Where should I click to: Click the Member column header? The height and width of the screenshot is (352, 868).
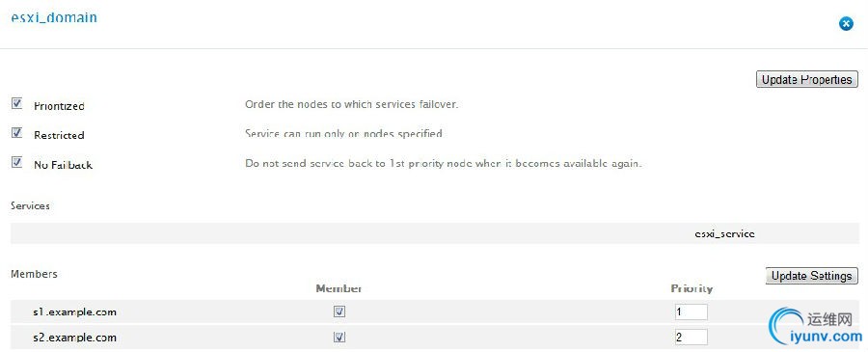point(339,289)
